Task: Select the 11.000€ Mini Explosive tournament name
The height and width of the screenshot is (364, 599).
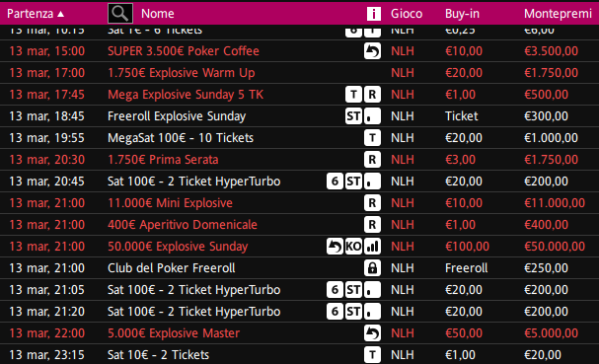Action: pyautogui.click(x=170, y=203)
